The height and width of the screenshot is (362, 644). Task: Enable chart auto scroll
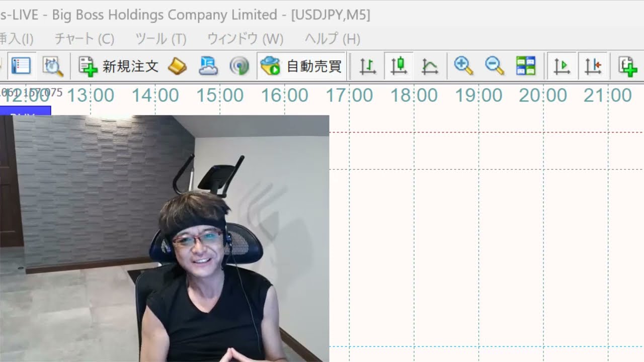561,66
